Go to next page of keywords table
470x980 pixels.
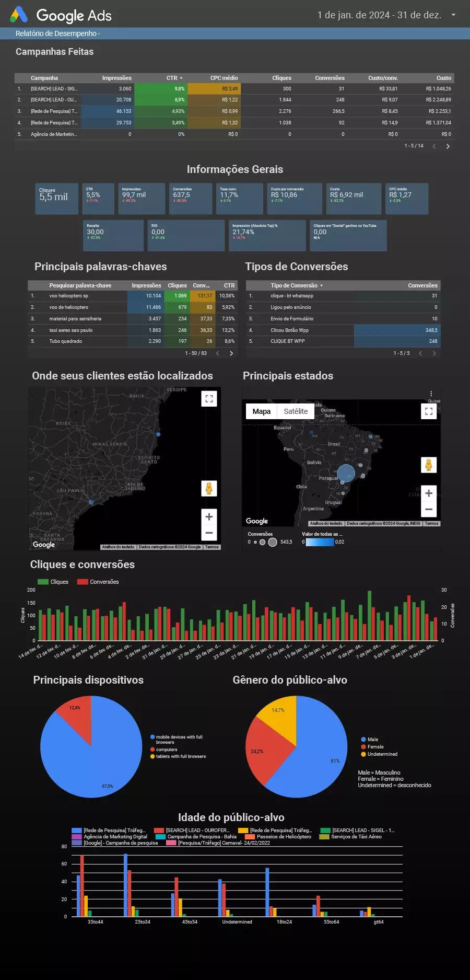click(x=231, y=353)
